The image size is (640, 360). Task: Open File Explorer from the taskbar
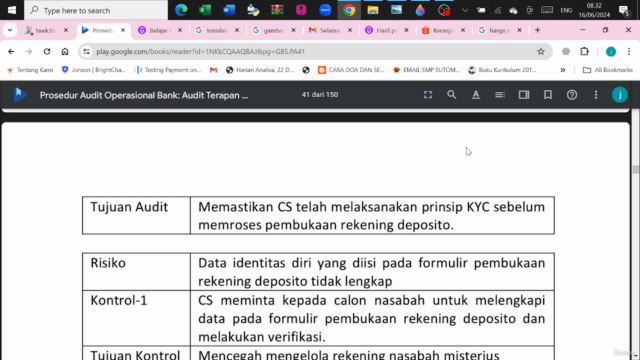[373, 10]
